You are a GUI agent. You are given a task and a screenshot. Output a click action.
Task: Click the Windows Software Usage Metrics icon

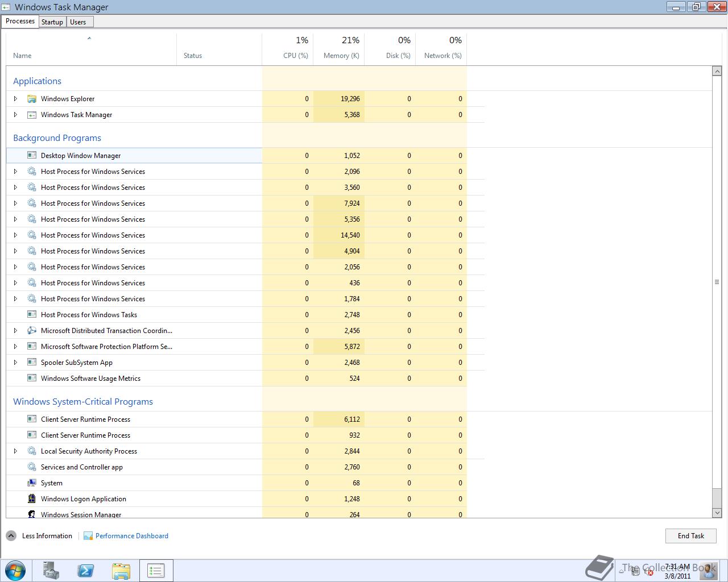(32, 379)
